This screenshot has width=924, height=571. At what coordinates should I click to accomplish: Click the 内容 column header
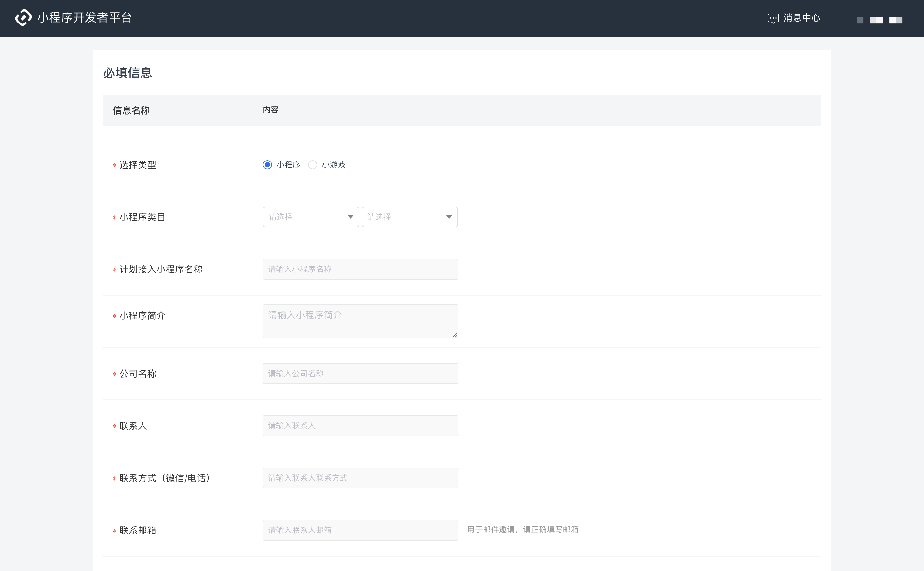coord(271,110)
